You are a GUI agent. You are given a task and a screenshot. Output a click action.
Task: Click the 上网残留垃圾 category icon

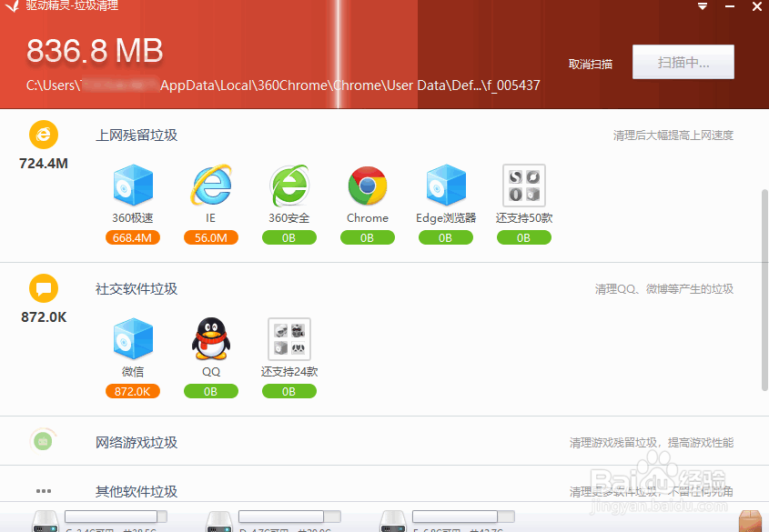pos(44,135)
